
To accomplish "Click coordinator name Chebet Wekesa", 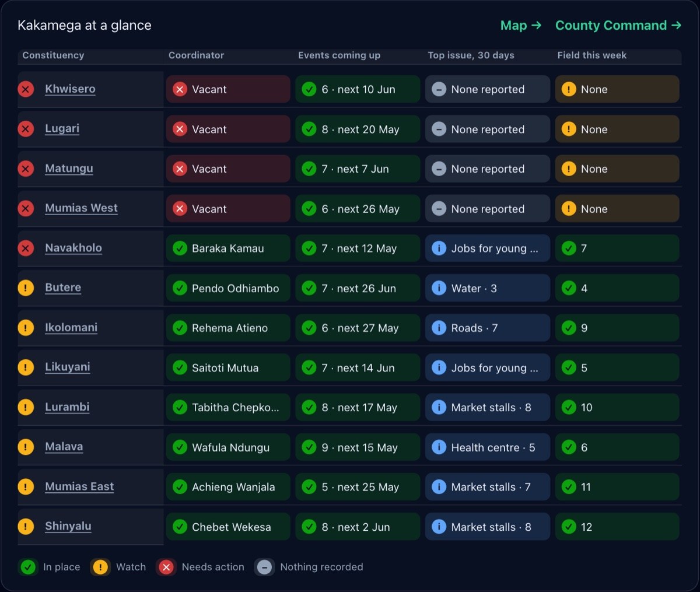I will click(232, 527).
